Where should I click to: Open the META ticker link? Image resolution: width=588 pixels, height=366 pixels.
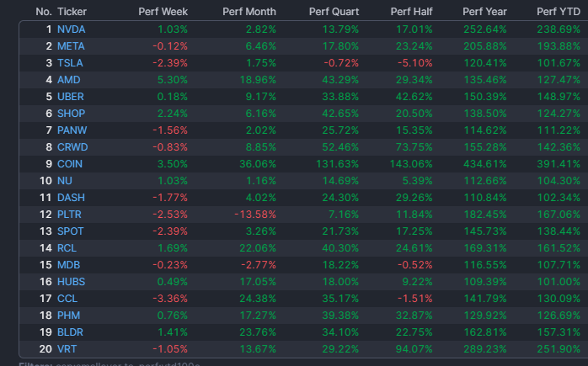[71, 46]
